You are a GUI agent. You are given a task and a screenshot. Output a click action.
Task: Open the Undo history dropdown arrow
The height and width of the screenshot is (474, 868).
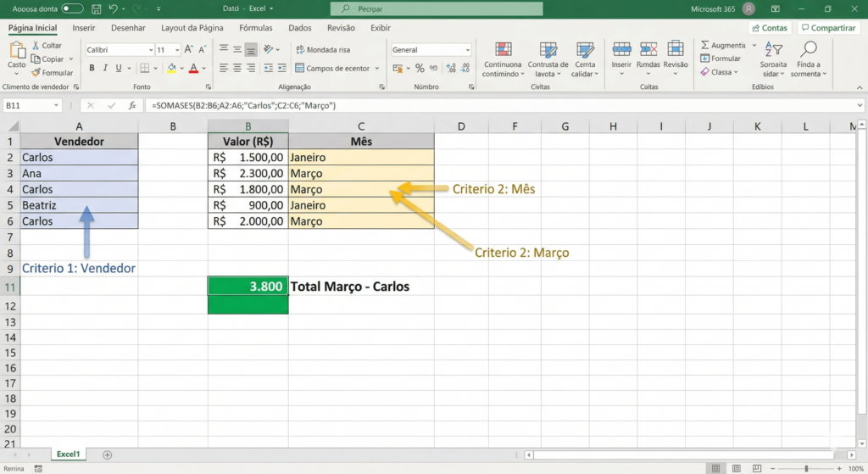click(x=123, y=8)
